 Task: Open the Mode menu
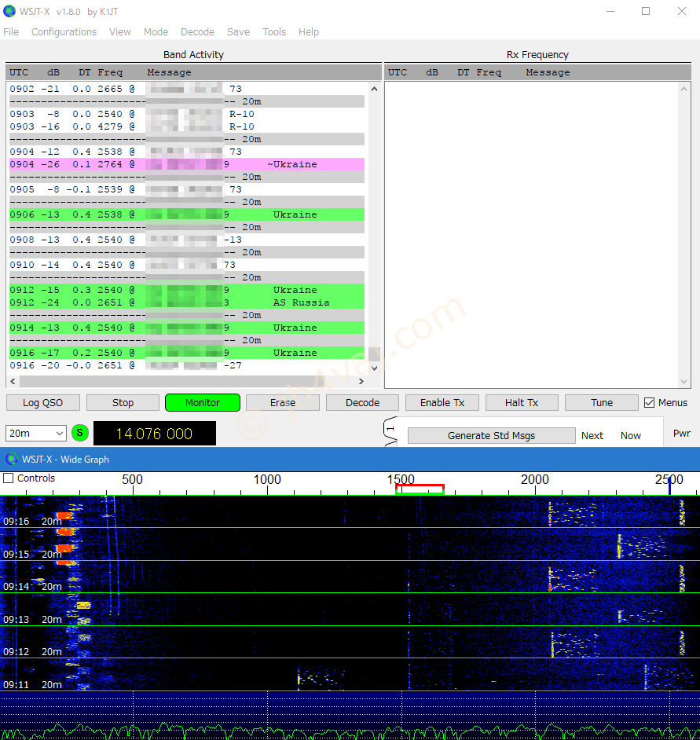tap(156, 31)
